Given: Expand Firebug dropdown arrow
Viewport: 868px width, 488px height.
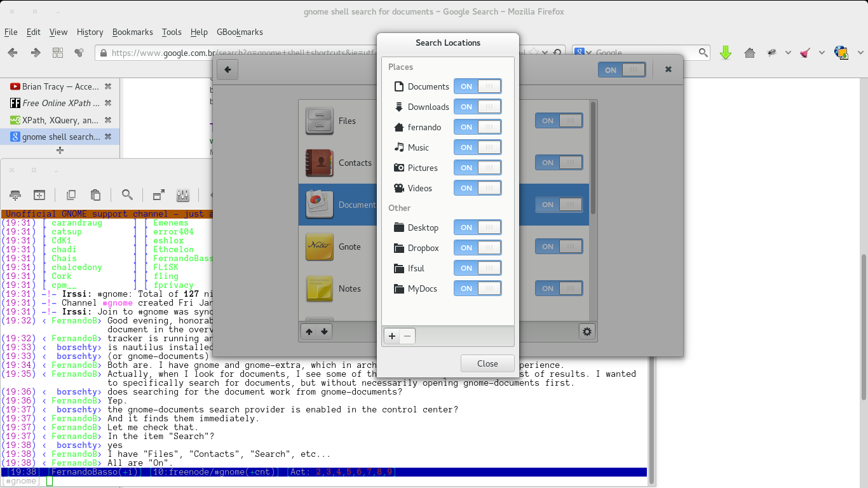Looking at the screenshot, I should coord(788,53).
